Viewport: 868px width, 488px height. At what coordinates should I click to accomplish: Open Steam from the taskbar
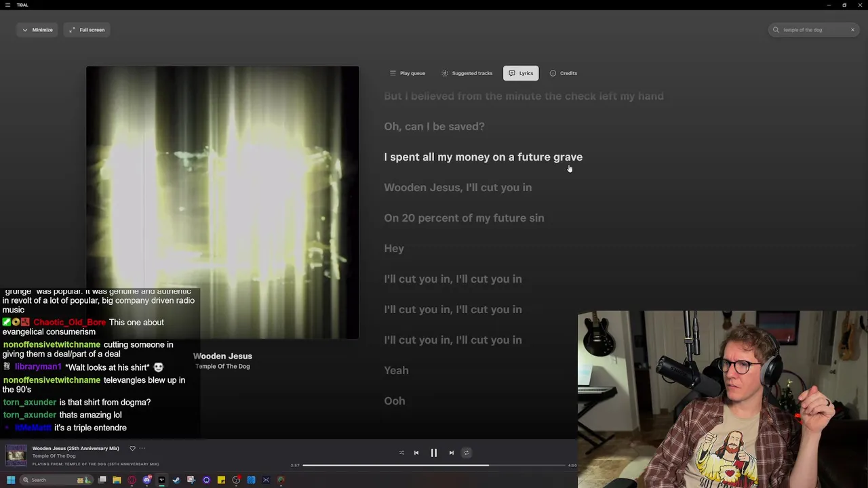(177, 480)
